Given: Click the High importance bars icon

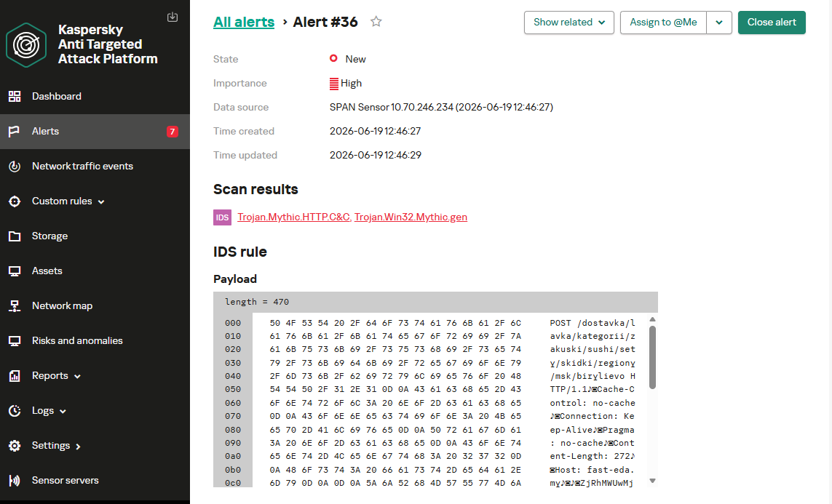Looking at the screenshot, I should coord(334,83).
